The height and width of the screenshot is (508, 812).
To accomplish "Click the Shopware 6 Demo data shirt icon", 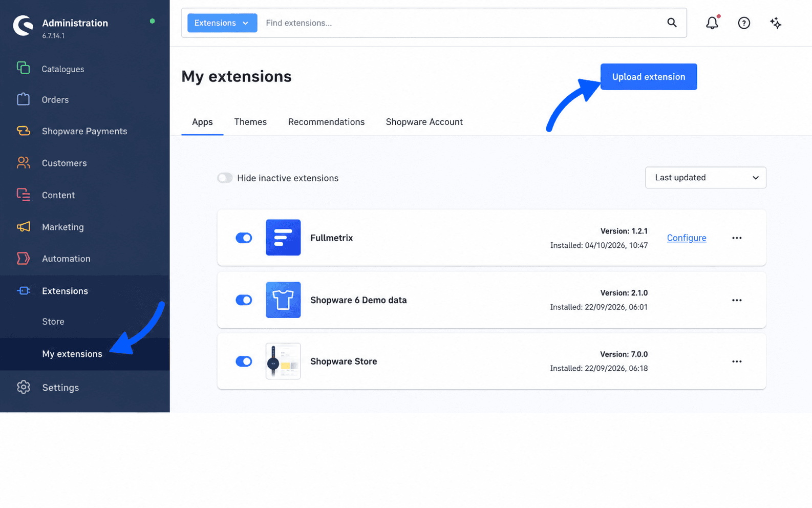I will pyautogui.click(x=283, y=300).
